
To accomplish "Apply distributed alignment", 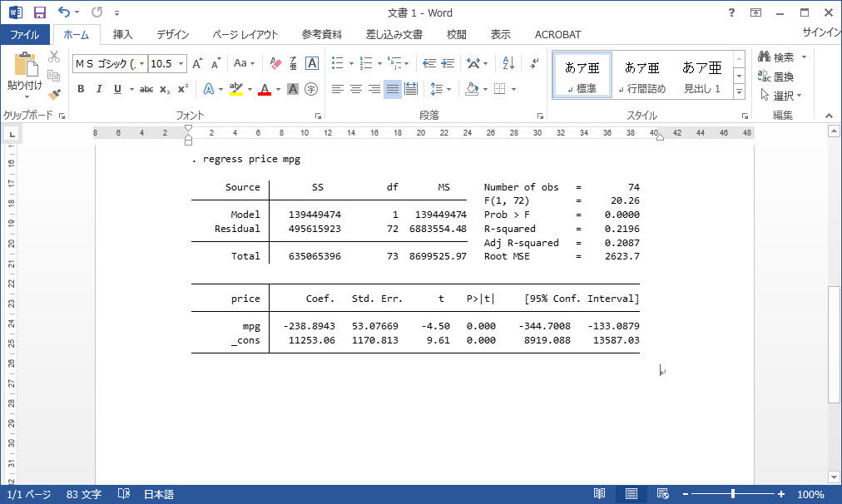I will point(411,89).
